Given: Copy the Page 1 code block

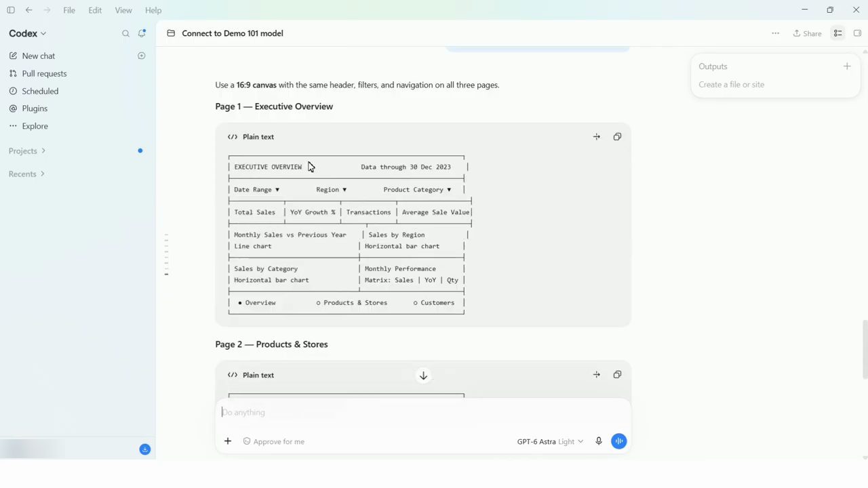Looking at the screenshot, I should tap(617, 137).
